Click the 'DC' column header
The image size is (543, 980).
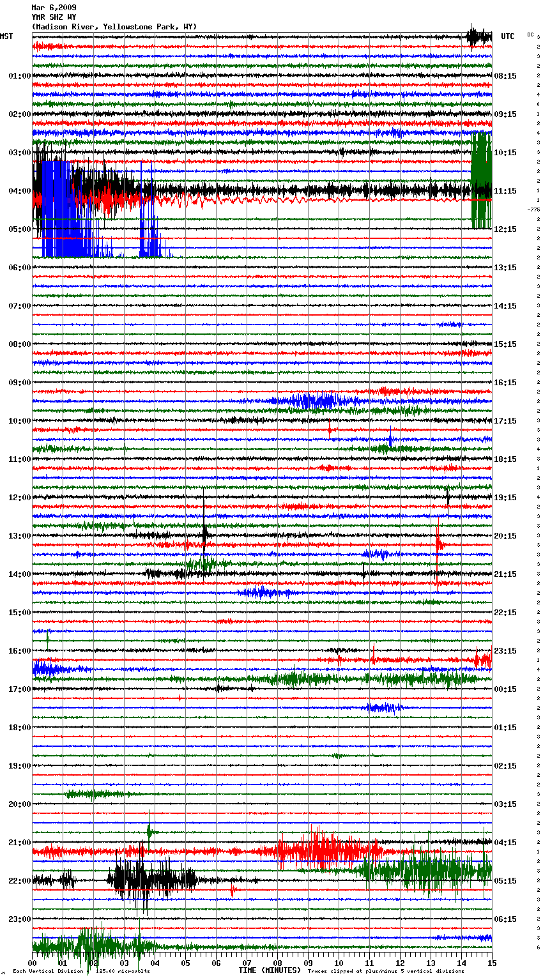tap(530, 34)
